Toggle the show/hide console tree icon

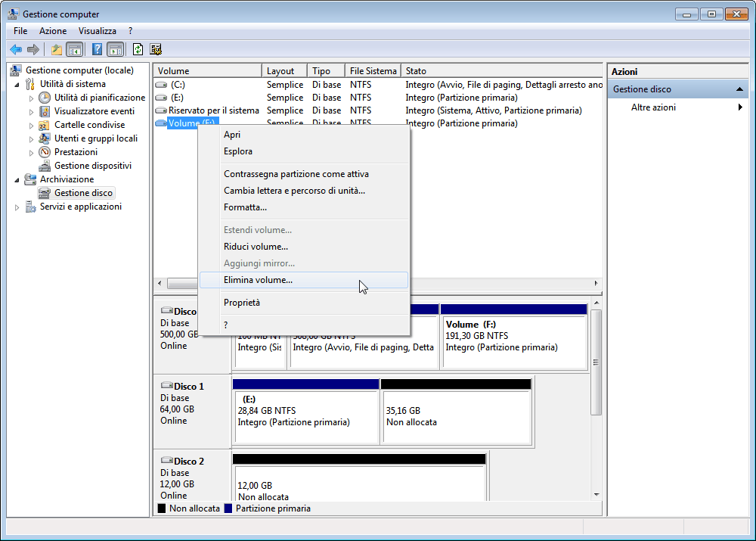(x=74, y=49)
